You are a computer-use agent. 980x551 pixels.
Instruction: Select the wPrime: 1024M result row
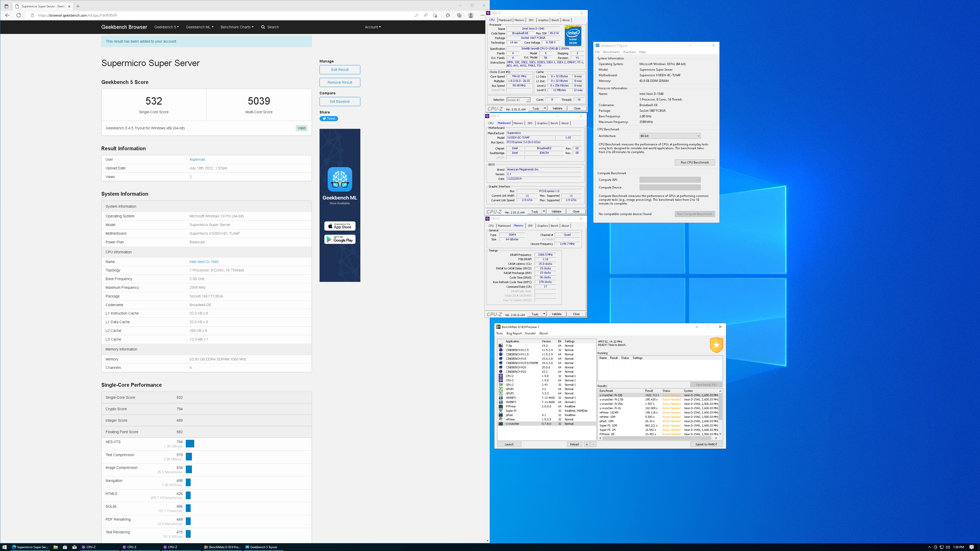(x=658, y=412)
